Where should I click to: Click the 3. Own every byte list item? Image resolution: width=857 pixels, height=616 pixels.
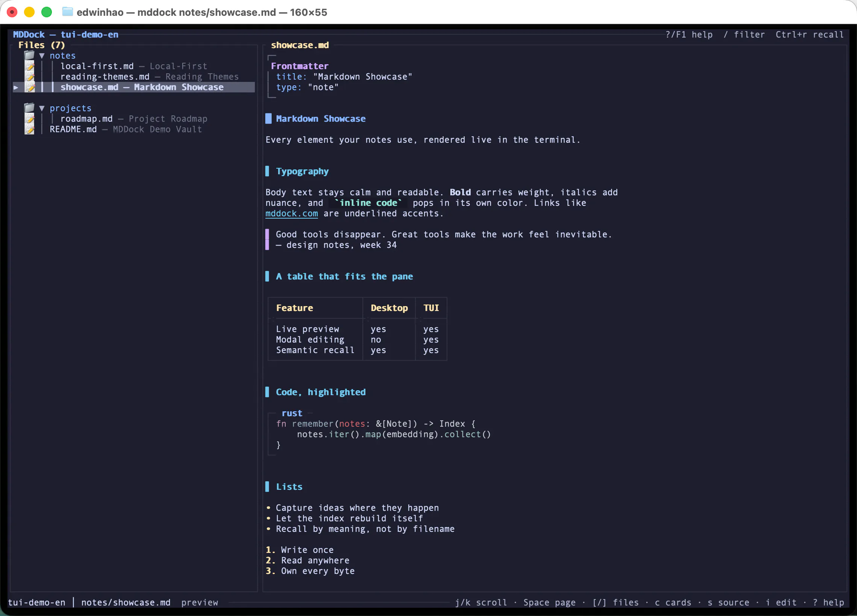(x=310, y=571)
